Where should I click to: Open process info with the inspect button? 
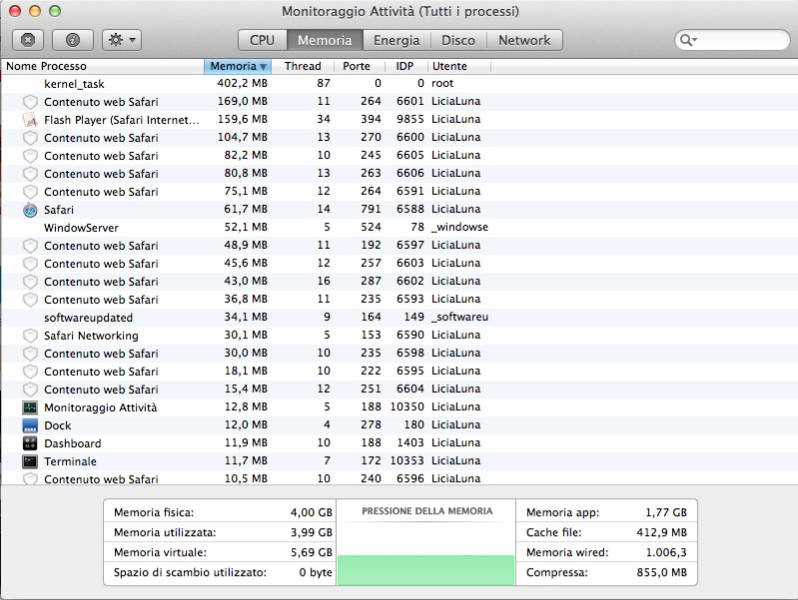(73, 40)
